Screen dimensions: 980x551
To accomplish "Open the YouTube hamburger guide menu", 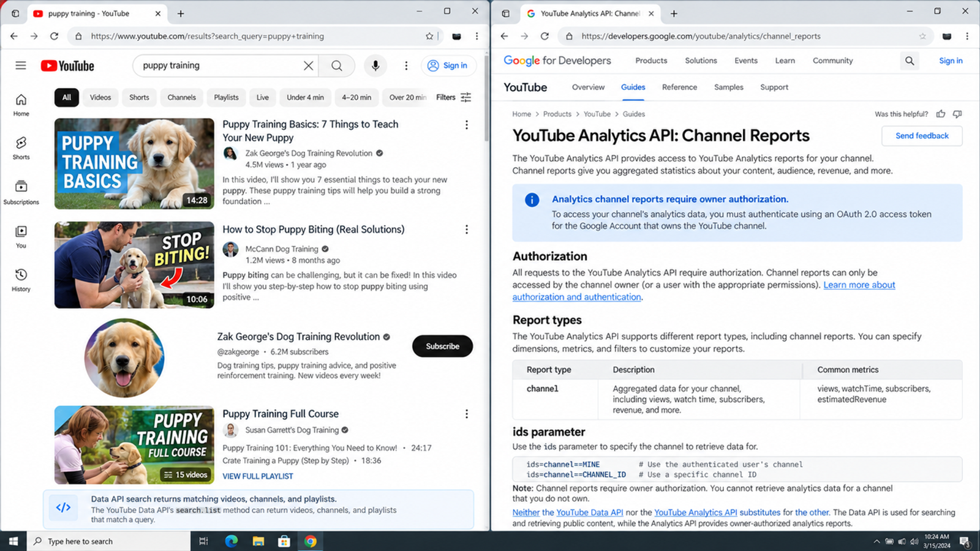I will (x=21, y=66).
